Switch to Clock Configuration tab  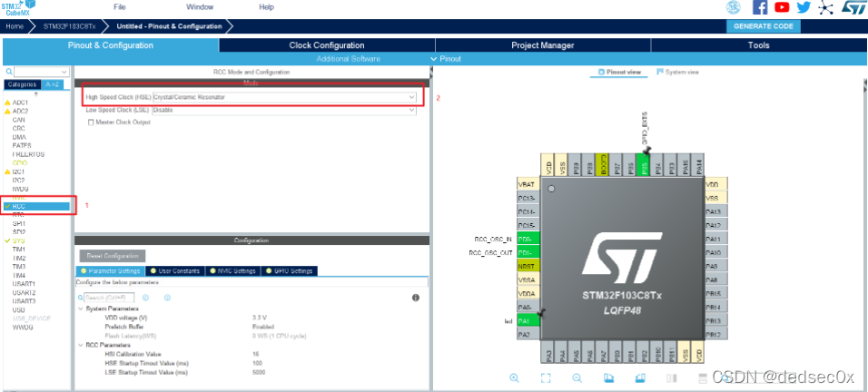(327, 45)
